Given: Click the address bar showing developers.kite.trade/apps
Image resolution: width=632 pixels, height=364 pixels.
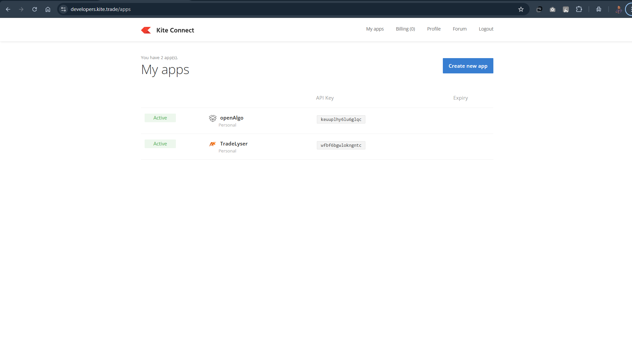Looking at the screenshot, I should (x=101, y=9).
